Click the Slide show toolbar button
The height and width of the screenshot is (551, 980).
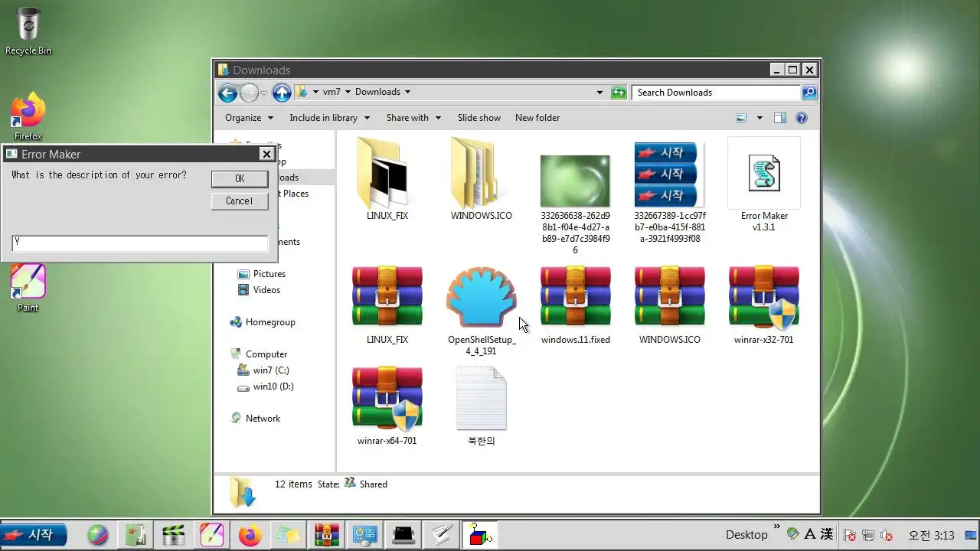pos(479,118)
